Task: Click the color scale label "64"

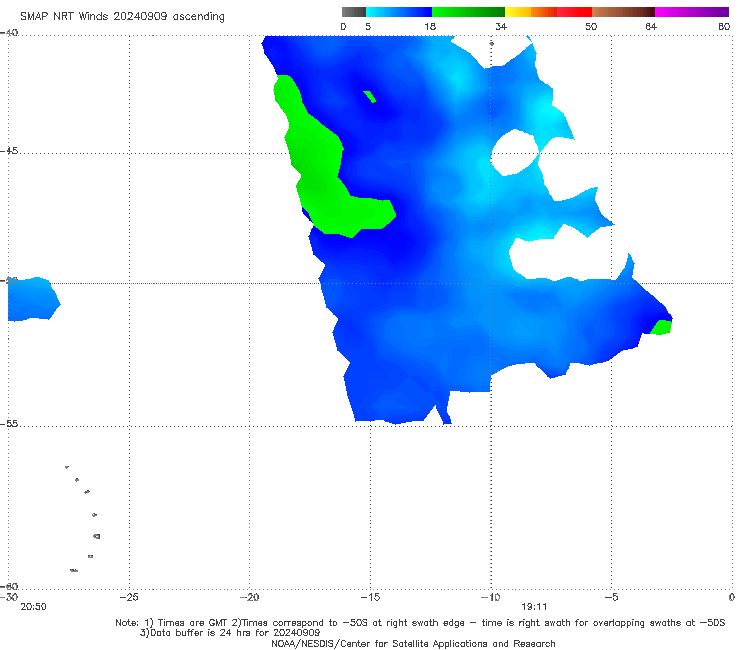Action: pyautogui.click(x=651, y=26)
